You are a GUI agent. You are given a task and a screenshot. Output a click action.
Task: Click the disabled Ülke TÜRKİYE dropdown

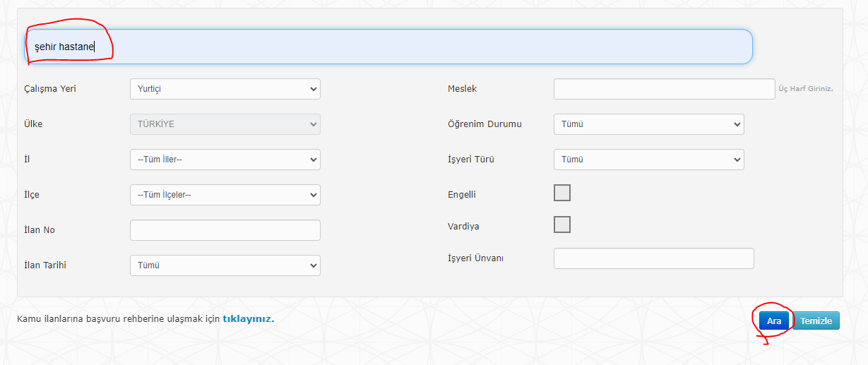225,124
